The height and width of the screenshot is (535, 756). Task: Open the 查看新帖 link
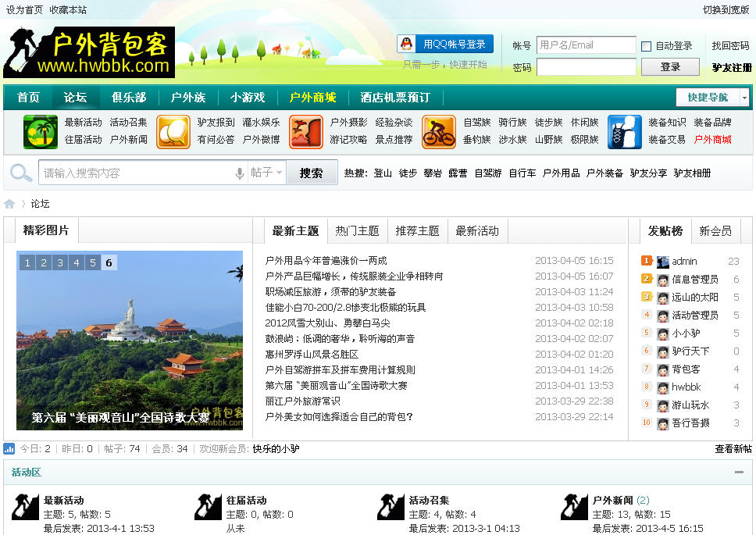(733, 449)
